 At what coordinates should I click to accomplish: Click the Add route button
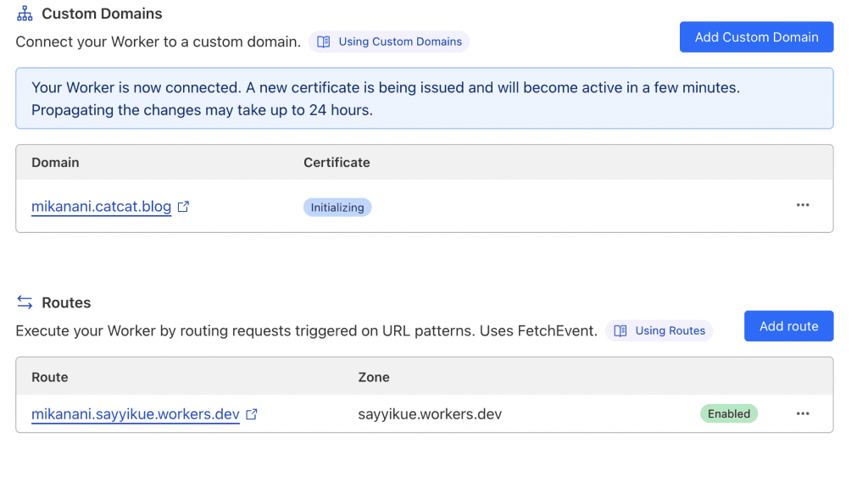788,326
